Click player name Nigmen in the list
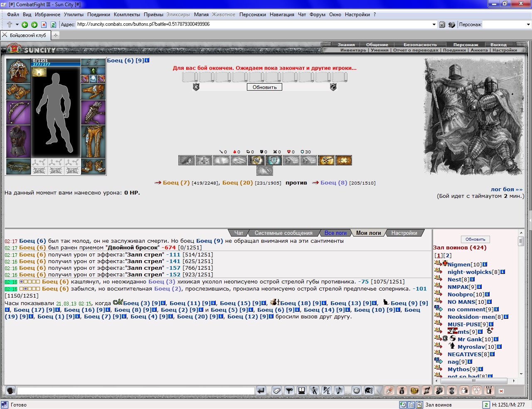 pos(459,264)
